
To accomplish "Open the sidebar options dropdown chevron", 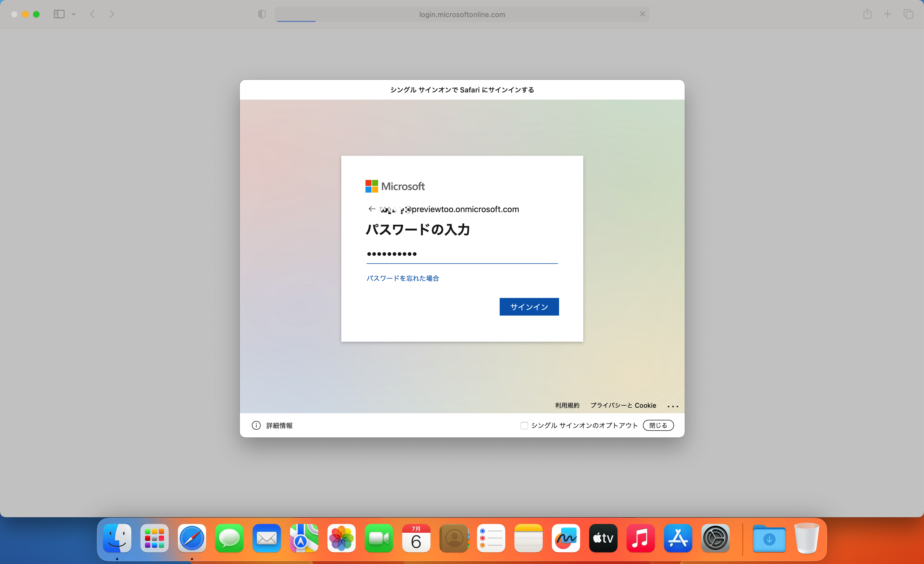I will [74, 14].
